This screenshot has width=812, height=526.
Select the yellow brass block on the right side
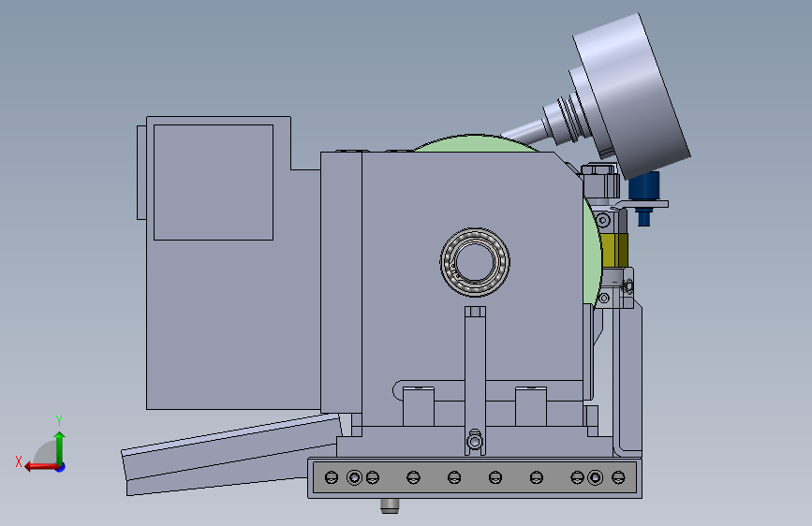pos(614,251)
